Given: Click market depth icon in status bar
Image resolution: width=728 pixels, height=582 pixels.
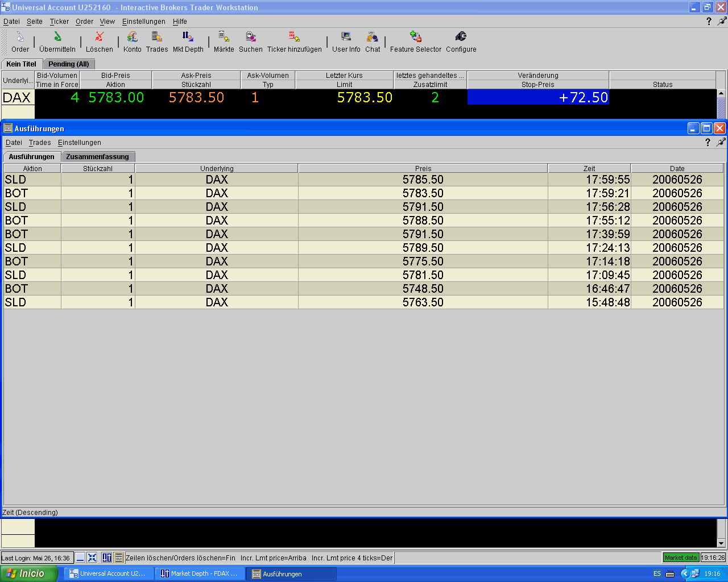Looking at the screenshot, I should [107, 558].
